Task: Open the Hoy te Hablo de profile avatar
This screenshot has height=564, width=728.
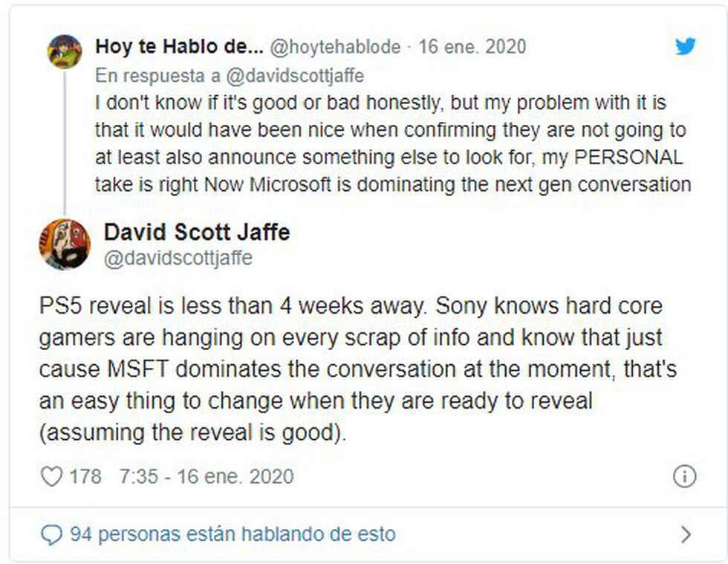Action: click(x=65, y=51)
